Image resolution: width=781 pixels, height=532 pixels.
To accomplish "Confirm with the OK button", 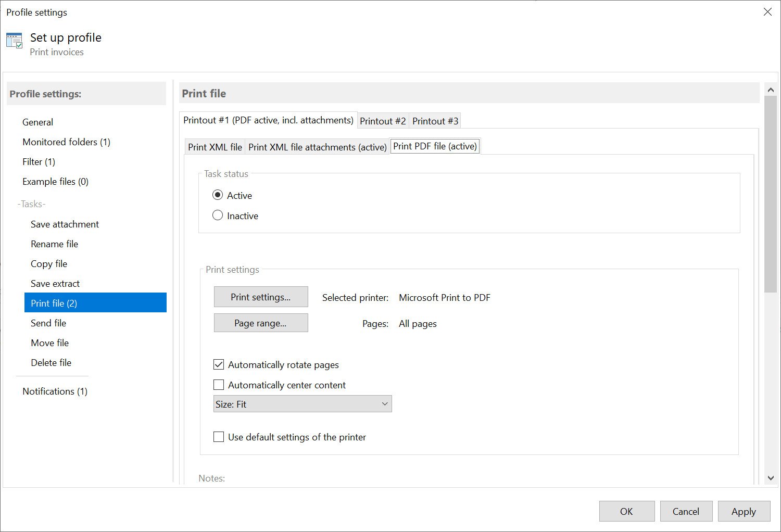I will 626,511.
